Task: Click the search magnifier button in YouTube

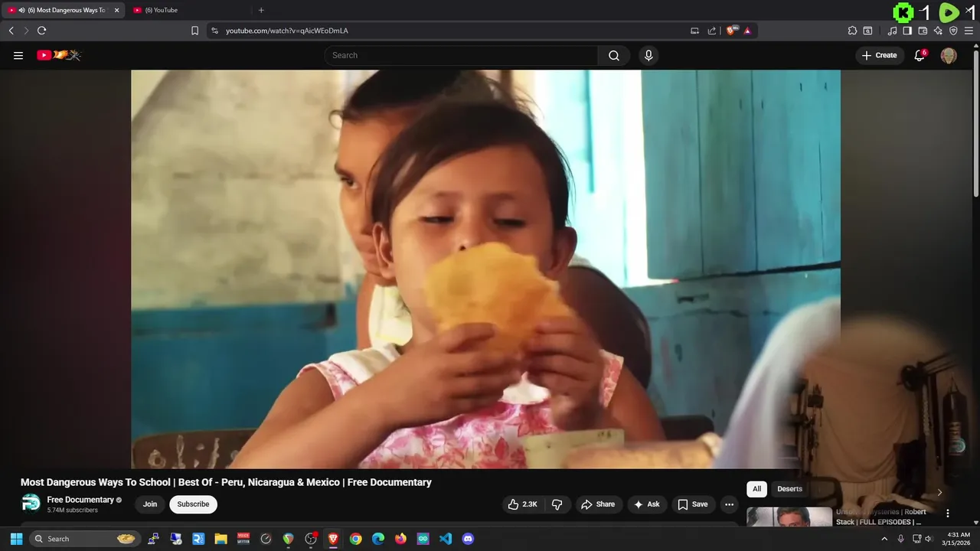Action: click(x=614, y=55)
